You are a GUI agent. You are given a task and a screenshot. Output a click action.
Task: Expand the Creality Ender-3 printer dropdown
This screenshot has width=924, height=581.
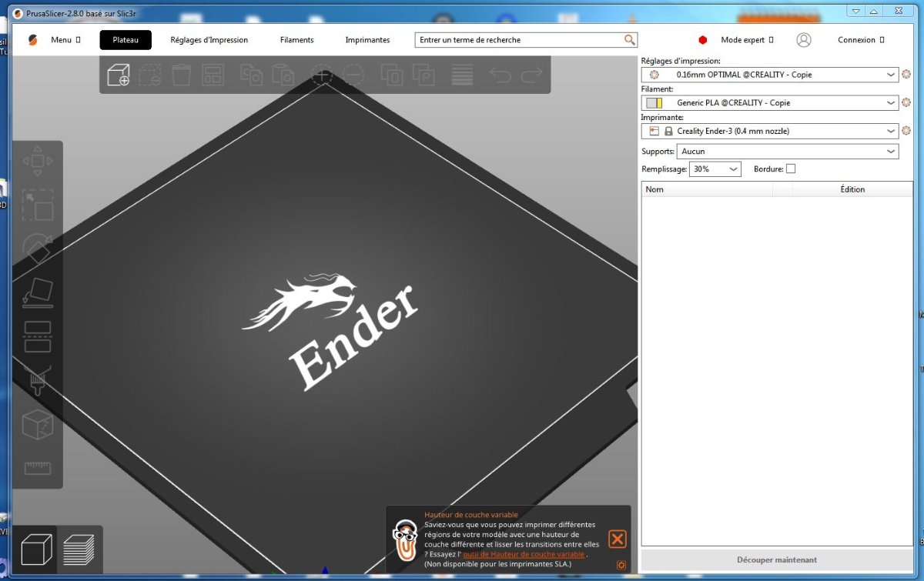[x=891, y=131]
